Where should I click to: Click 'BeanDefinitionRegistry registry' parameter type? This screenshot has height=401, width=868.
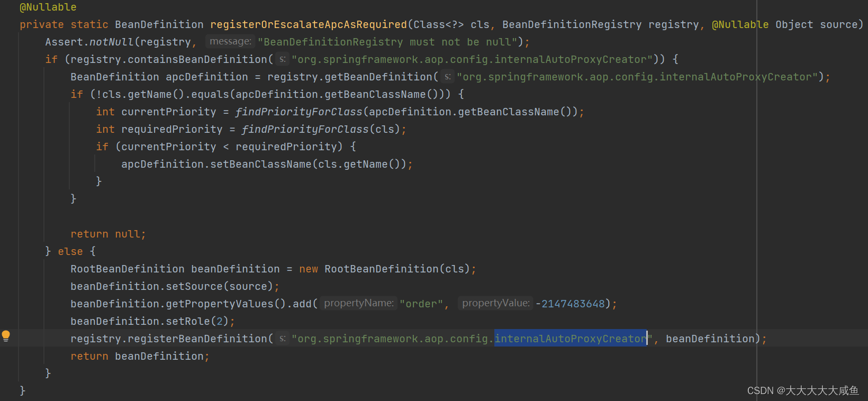click(x=601, y=25)
